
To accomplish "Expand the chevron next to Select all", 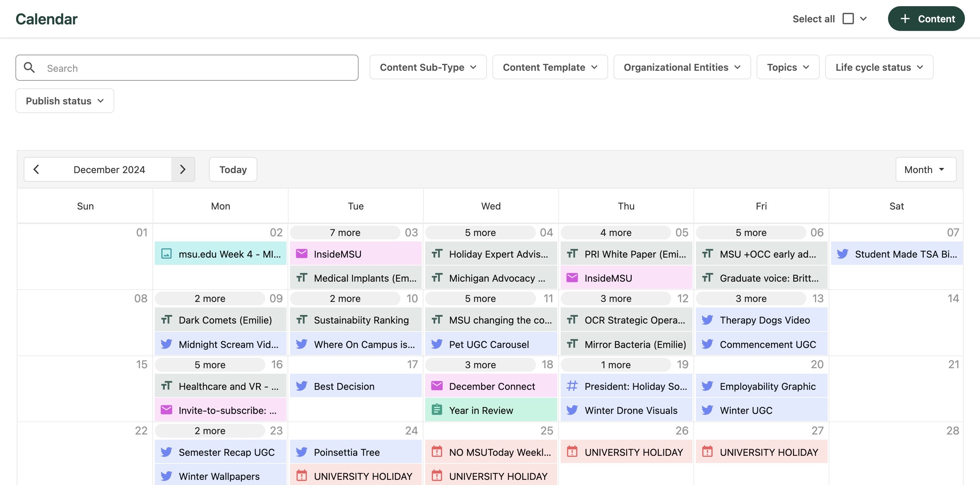I will tap(863, 19).
